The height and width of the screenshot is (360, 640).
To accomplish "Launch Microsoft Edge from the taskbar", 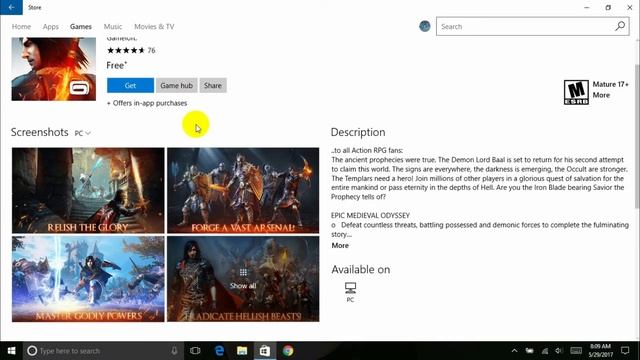I will 219,351.
